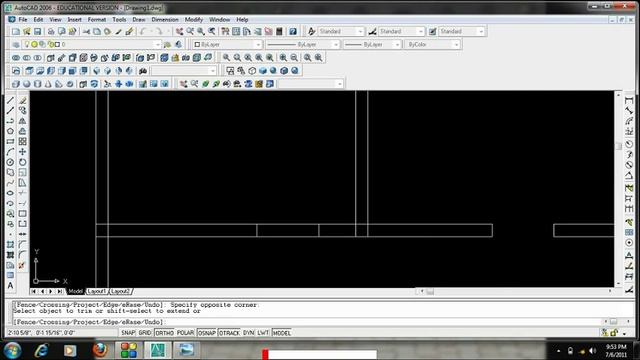Click the horizontal scrollbar thumb below the drawing
This screenshot has height=360, width=640.
point(430,291)
